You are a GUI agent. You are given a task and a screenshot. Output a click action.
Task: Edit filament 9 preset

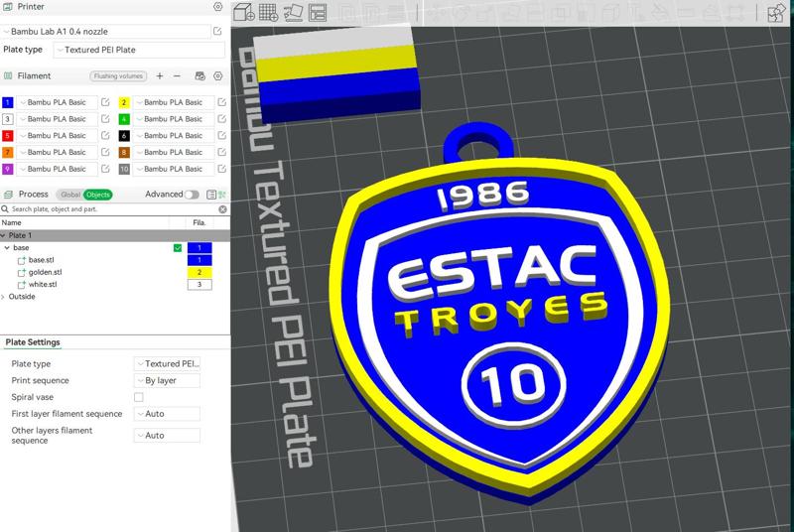tap(105, 169)
